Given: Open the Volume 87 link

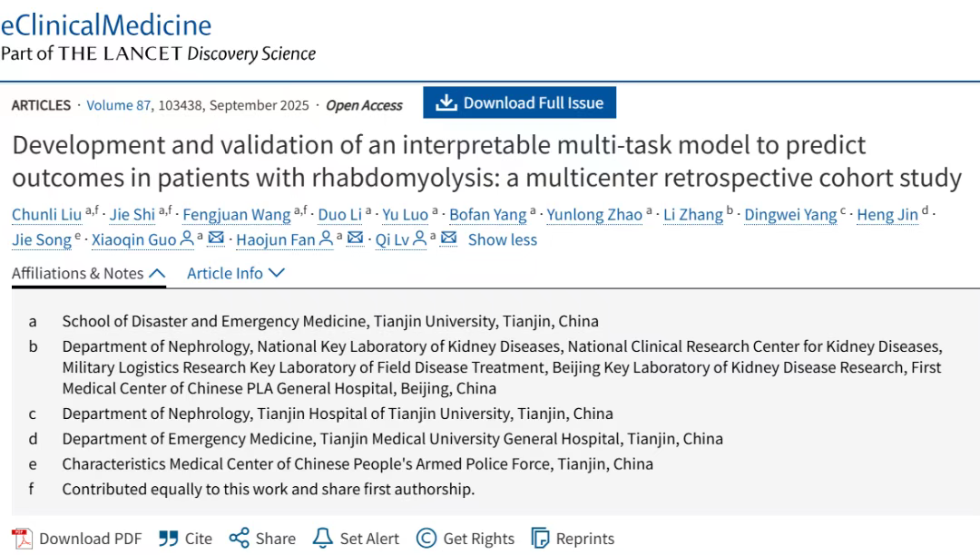Looking at the screenshot, I should [x=118, y=105].
